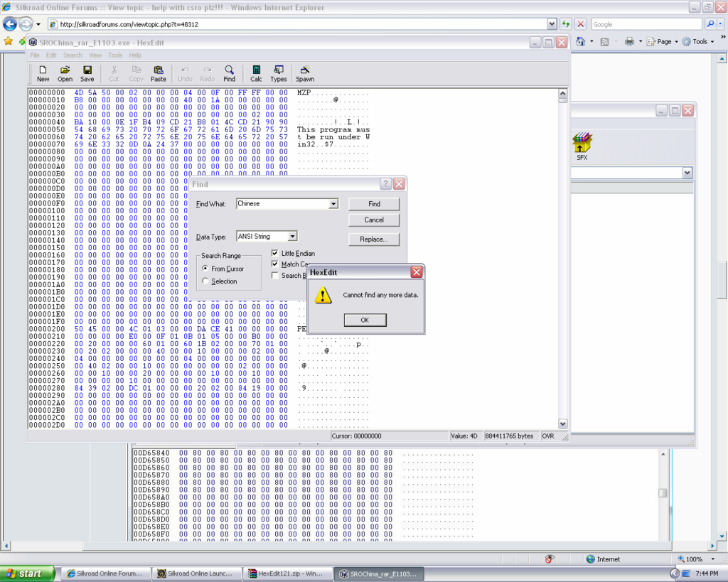This screenshot has height=582, width=728.
Task: Go back with the browser Back arrow
Action: pos(10,24)
